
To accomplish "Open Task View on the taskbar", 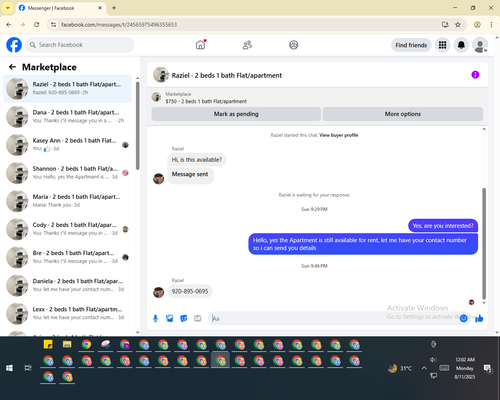I will [x=28, y=368].
